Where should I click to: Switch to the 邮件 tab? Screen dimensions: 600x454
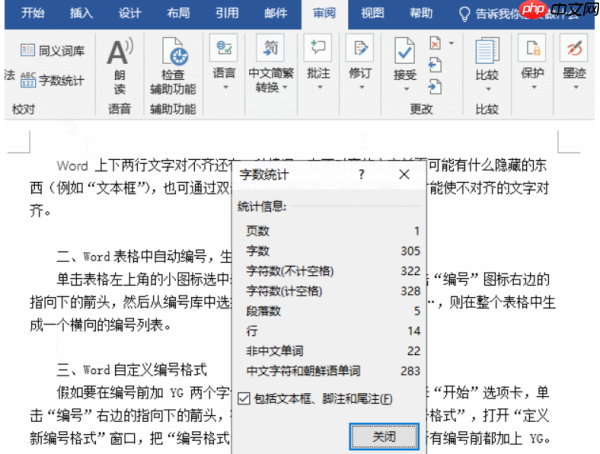pos(276,13)
